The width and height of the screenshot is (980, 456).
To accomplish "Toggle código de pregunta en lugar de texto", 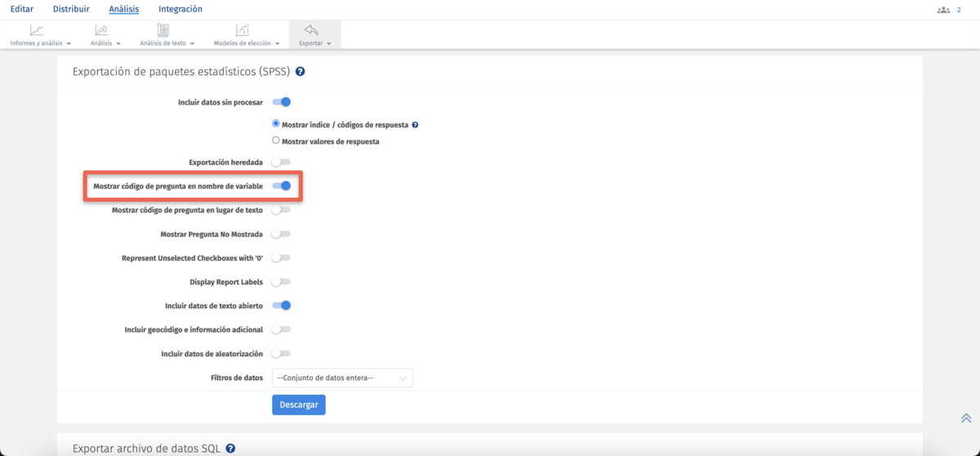I will [x=281, y=210].
